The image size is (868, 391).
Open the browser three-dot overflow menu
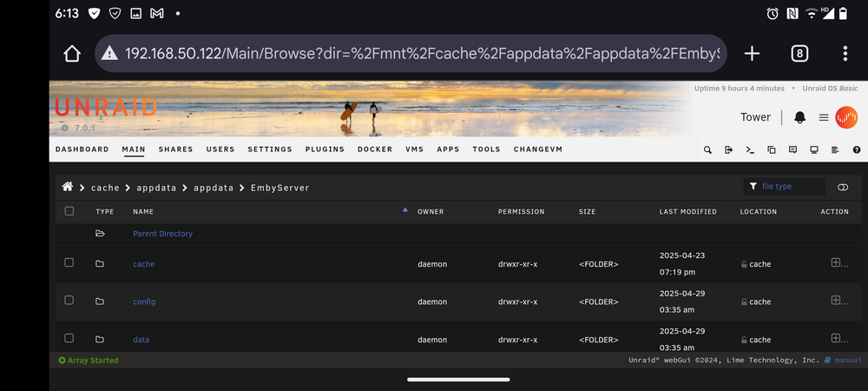pyautogui.click(x=845, y=54)
